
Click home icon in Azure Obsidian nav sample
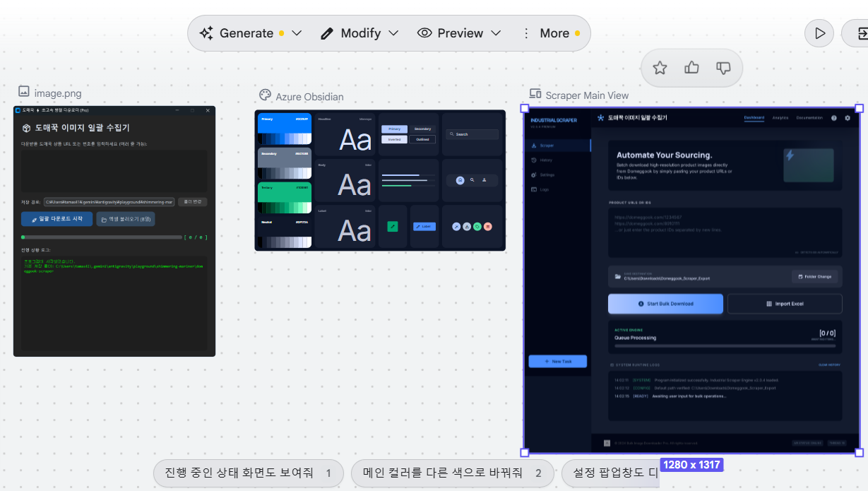click(x=460, y=180)
